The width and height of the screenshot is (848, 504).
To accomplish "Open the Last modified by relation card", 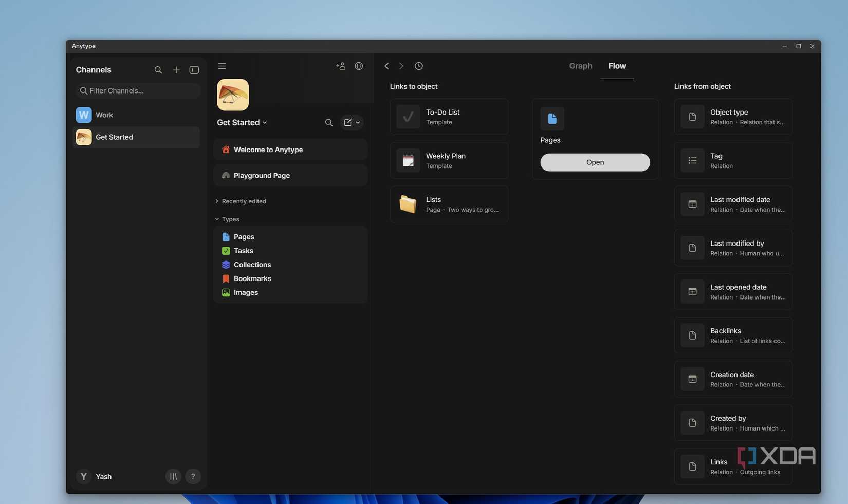I will pyautogui.click(x=733, y=248).
